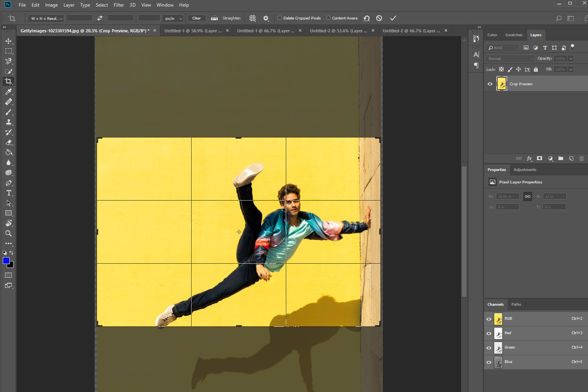Expand the Opacity slider dropdown arrow
588x392 pixels.
(x=571, y=58)
